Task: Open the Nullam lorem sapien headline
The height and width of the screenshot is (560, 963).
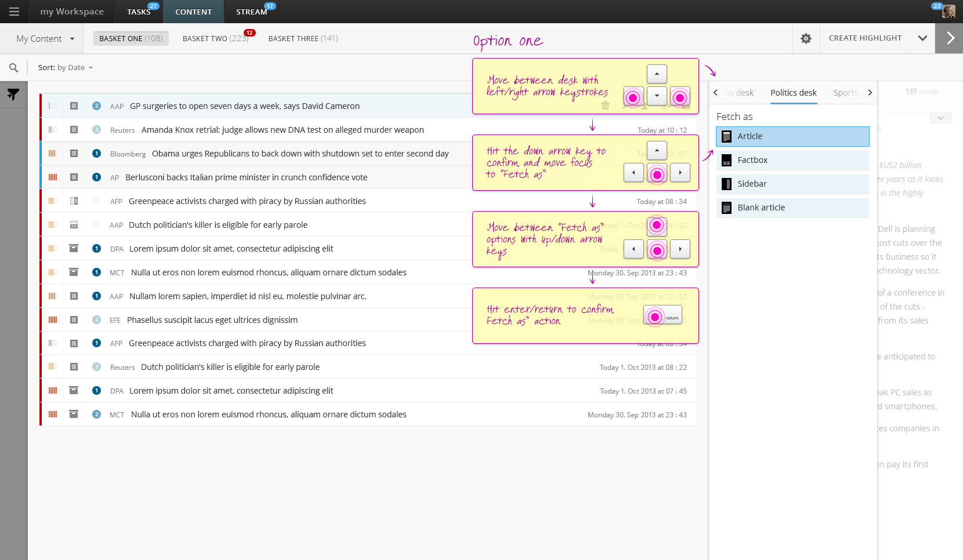Action: [x=248, y=296]
